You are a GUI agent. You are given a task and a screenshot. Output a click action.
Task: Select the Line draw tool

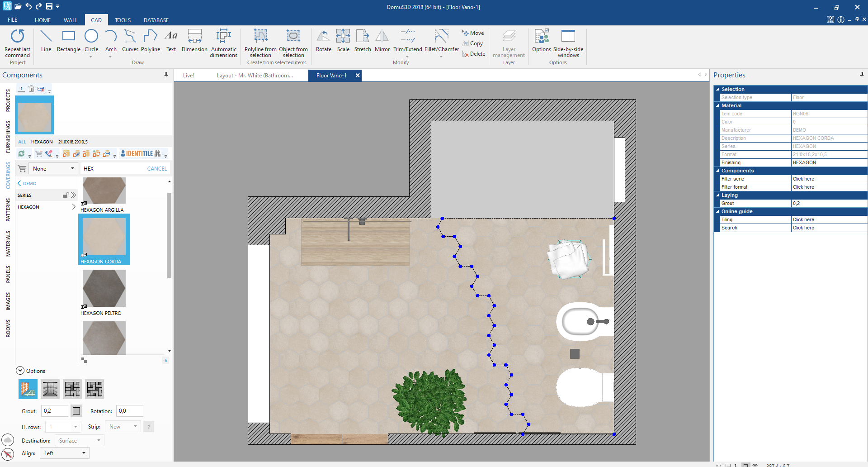[x=46, y=41]
